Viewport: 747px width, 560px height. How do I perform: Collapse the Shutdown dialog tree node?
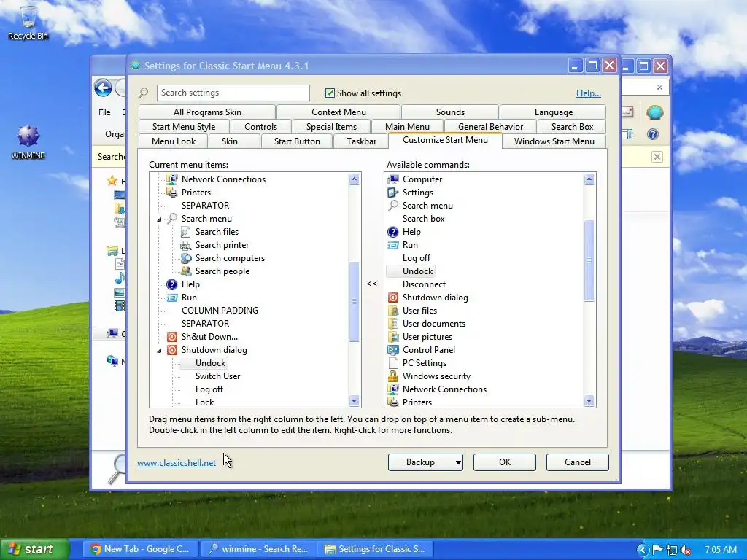[159, 351]
